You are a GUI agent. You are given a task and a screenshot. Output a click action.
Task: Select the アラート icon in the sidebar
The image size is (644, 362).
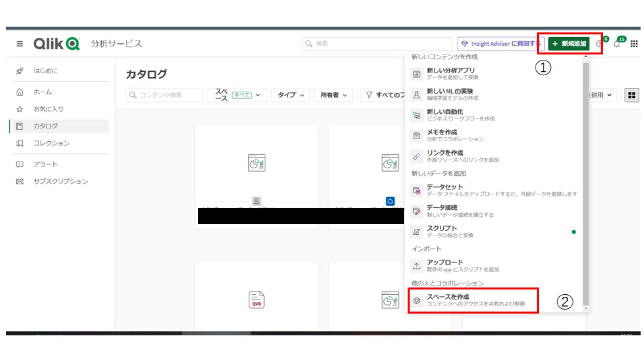pos(20,164)
